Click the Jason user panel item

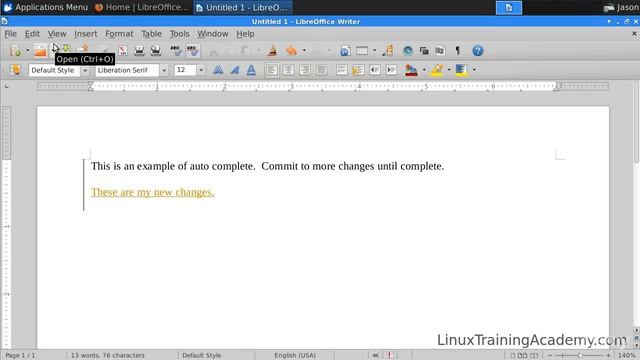621,7
